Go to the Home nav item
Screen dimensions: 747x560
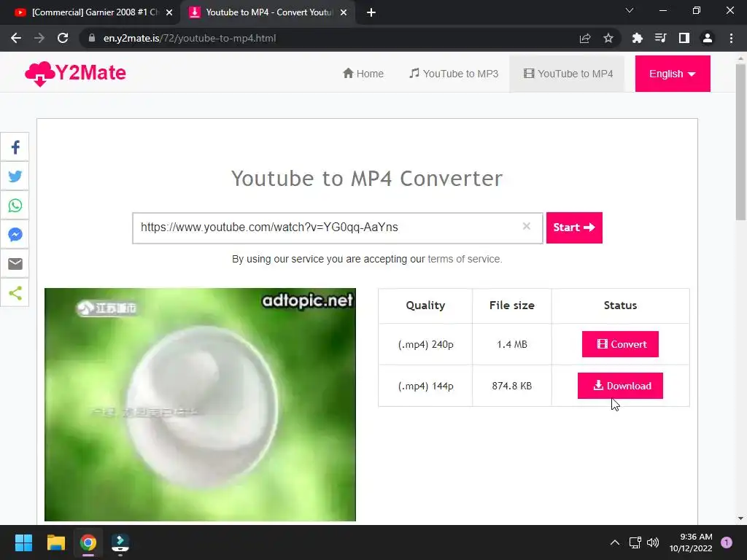tap(363, 74)
